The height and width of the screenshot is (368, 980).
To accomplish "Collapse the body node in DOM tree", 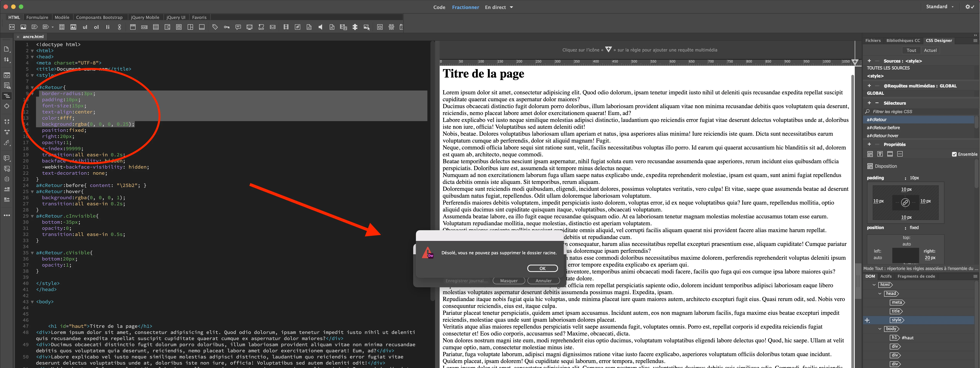I will pos(879,329).
